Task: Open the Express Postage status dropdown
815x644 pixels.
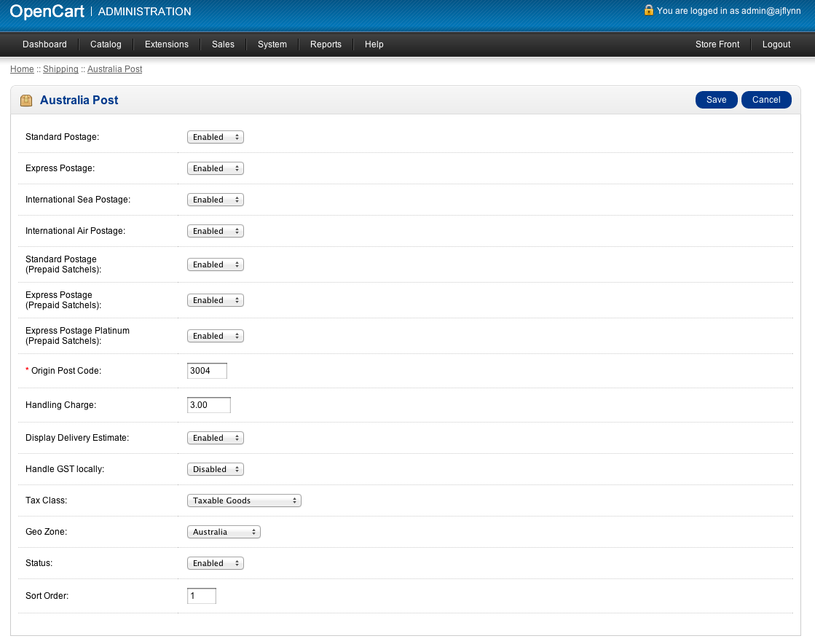Action: [215, 168]
